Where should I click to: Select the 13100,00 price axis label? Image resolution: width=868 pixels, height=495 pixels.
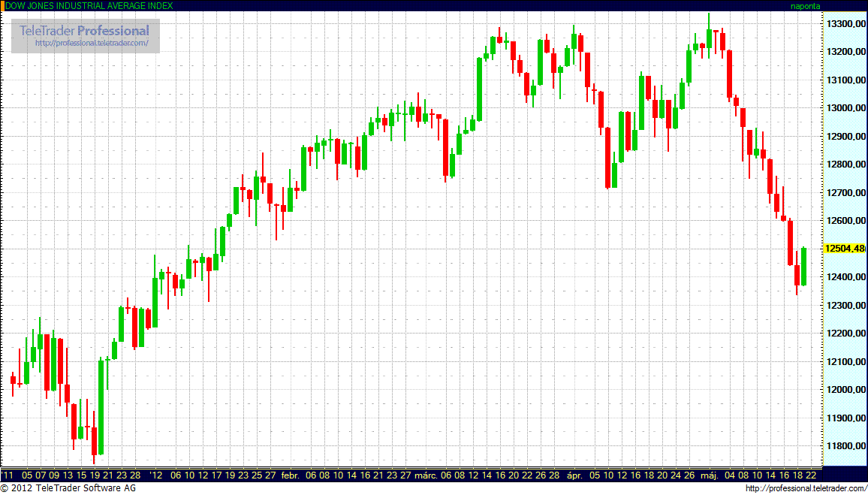pyautogui.click(x=845, y=80)
